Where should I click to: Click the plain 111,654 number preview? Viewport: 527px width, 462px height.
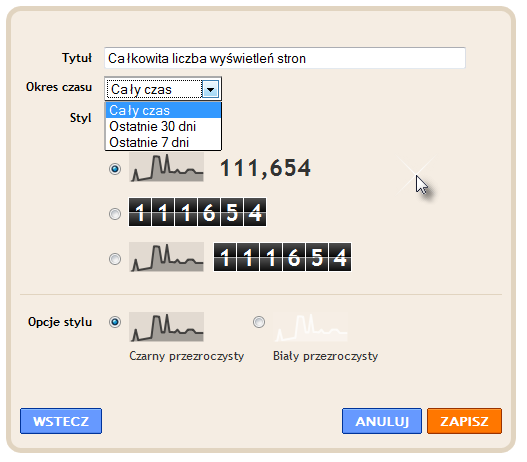pyautogui.click(x=265, y=168)
